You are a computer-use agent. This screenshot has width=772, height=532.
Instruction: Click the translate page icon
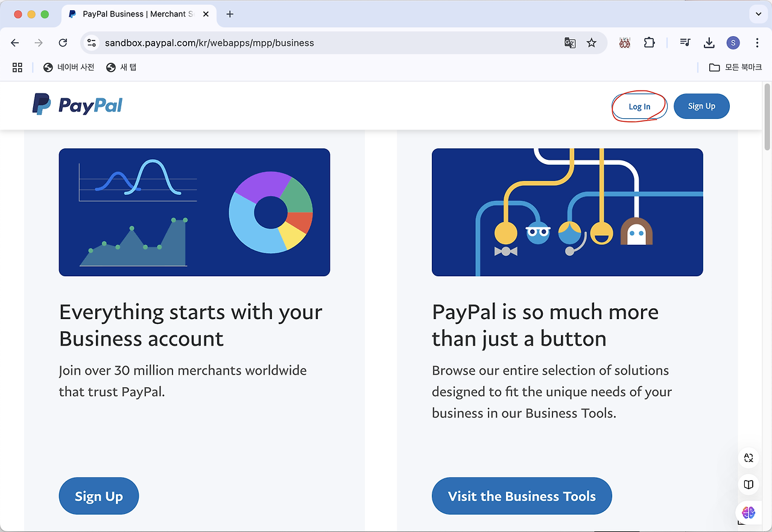(x=569, y=43)
